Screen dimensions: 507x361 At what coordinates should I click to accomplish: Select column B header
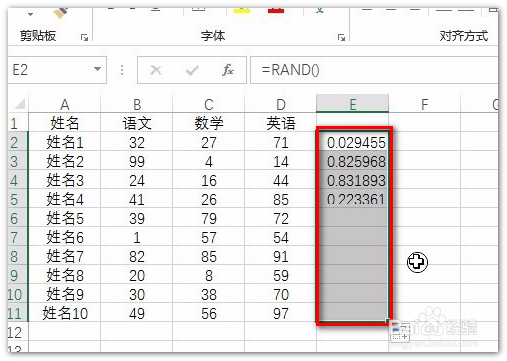[137, 104]
